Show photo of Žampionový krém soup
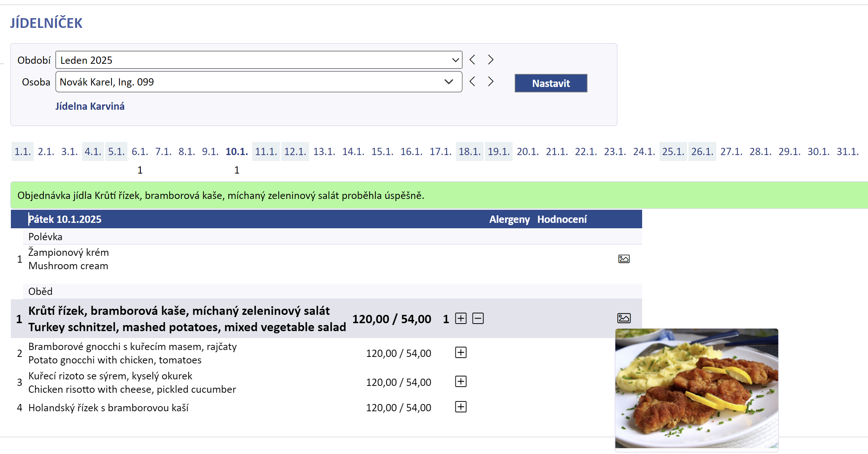Image resolution: width=868 pixels, height=454 pixels. [624, 259]
